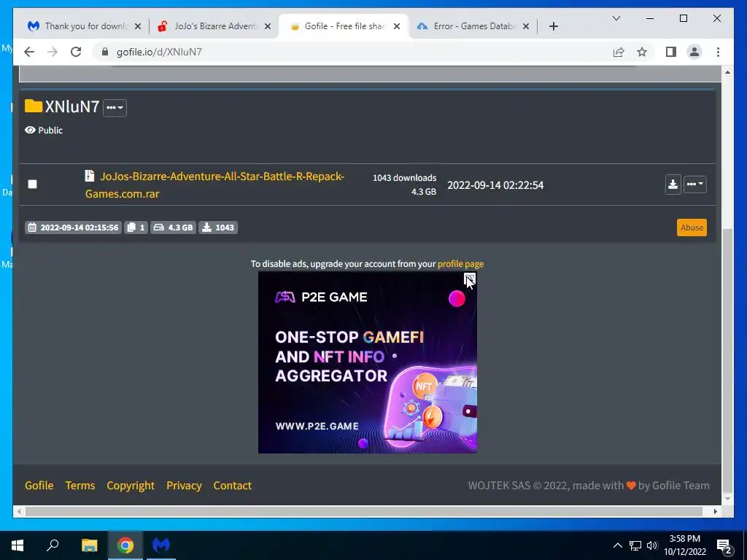
Task: Show hidden system tray icons
Action: click(617, 545)
